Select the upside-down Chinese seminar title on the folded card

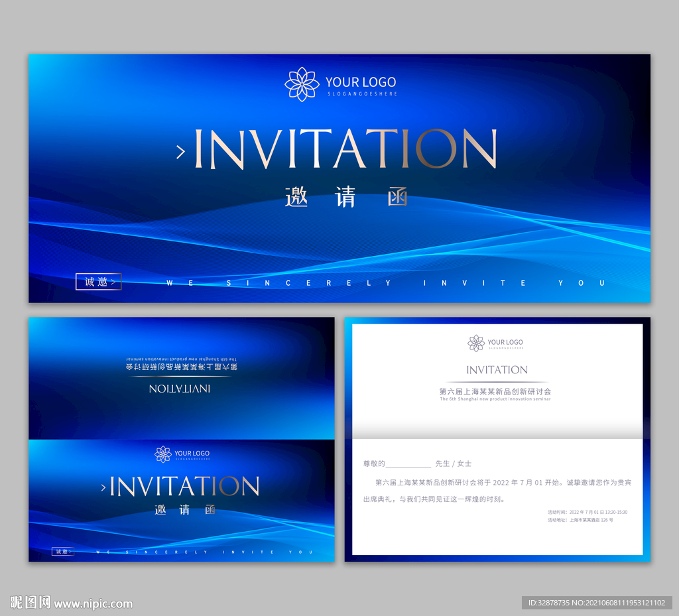click(x=182, y=367)
